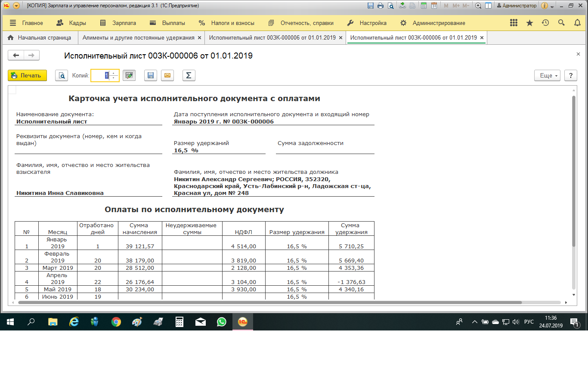Open the functions menu grid icon
The height and width of the screenshot is (392, 588).
click(514, 23)
